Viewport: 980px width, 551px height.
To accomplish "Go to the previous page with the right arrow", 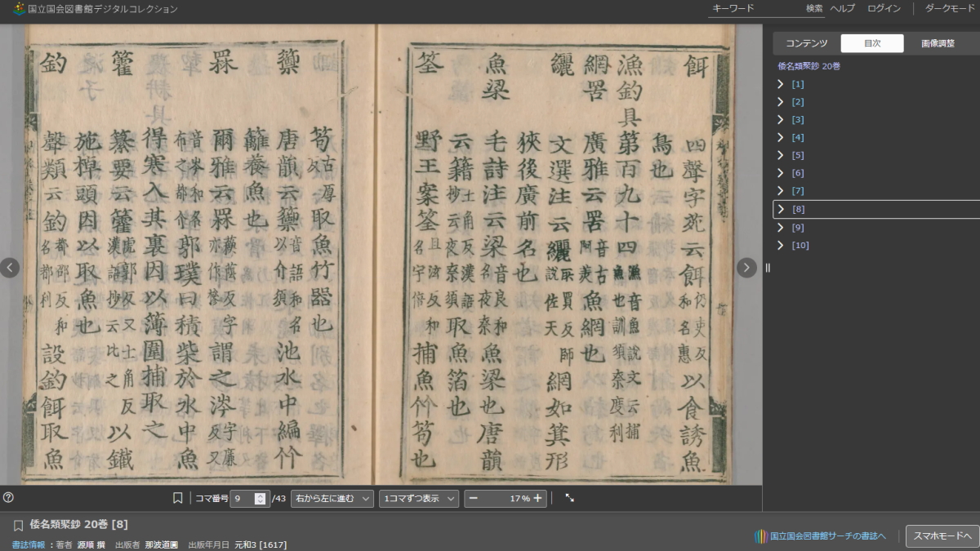I will [746, 268].
